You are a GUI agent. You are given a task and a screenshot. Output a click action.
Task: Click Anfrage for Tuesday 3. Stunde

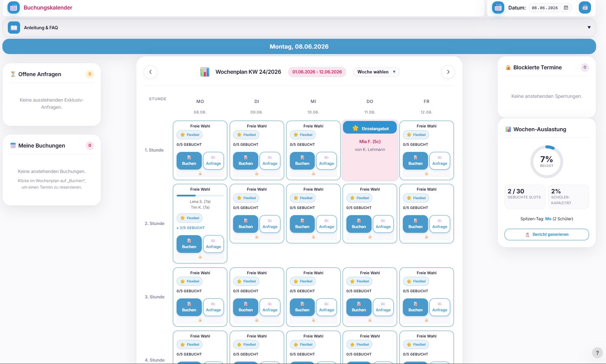point(270,307)
